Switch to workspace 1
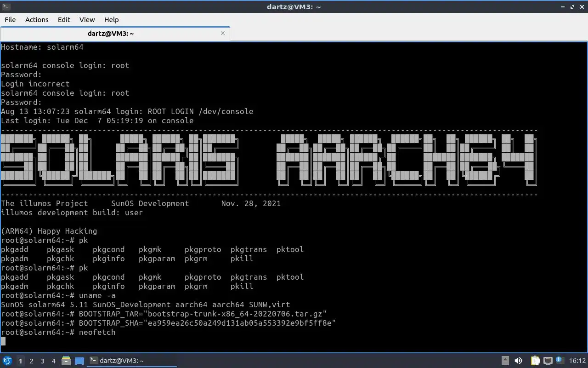The image size is (588, 368). (x=20, y=361)
